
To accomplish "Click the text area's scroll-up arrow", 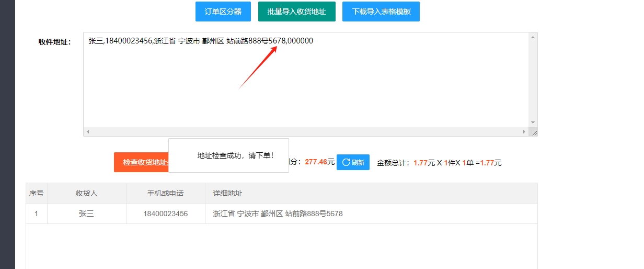I will 533,37.
